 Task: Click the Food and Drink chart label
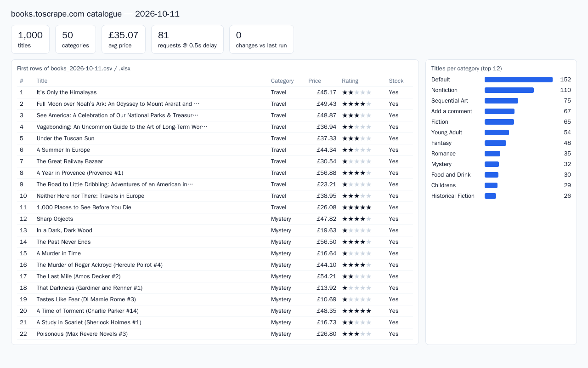pos(451,175)
